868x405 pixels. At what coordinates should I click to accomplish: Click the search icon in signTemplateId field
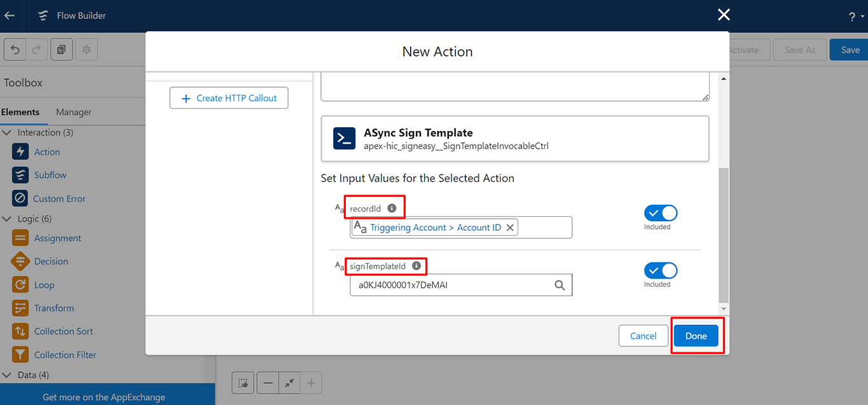(560, 285)
